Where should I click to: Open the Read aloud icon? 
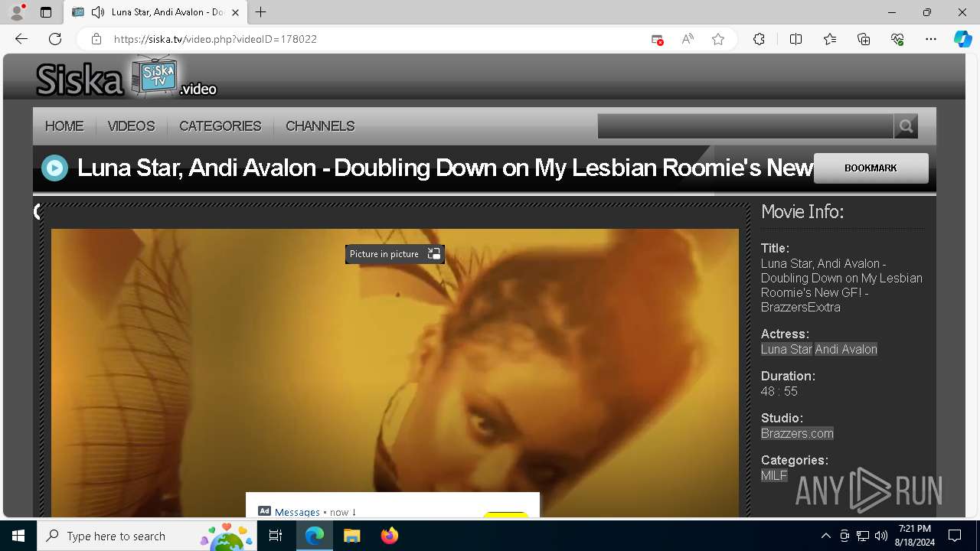[688, 39]
